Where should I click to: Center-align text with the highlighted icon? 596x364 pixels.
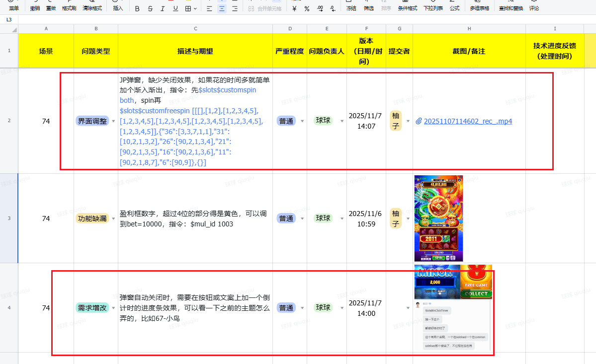pyautogui.click(x=222, y=8)
